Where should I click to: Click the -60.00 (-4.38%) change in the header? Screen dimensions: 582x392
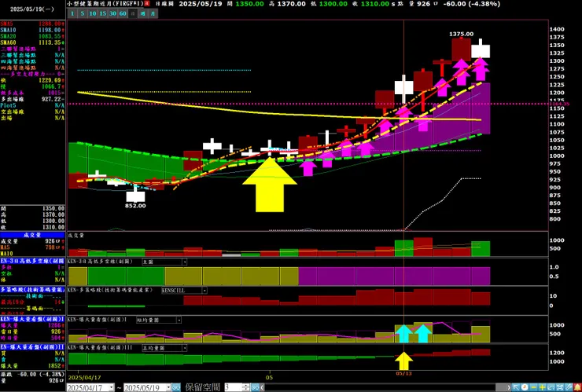[x=471, y=4]
